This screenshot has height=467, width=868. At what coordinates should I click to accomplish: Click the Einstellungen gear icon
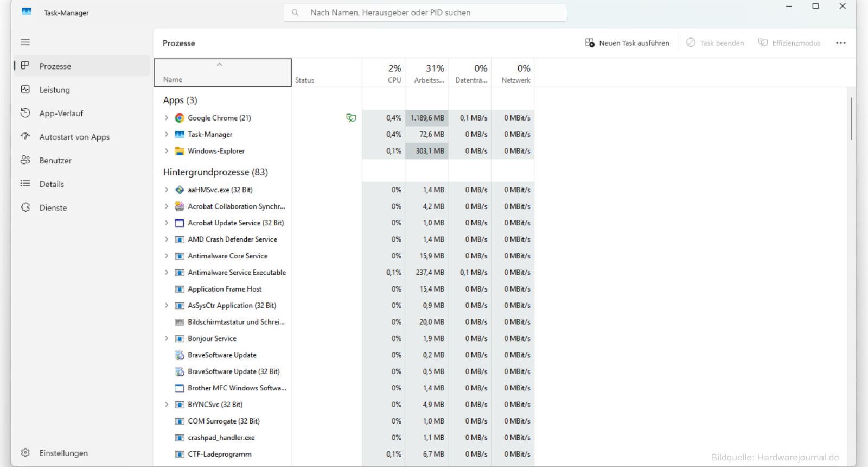coord(25,452)
